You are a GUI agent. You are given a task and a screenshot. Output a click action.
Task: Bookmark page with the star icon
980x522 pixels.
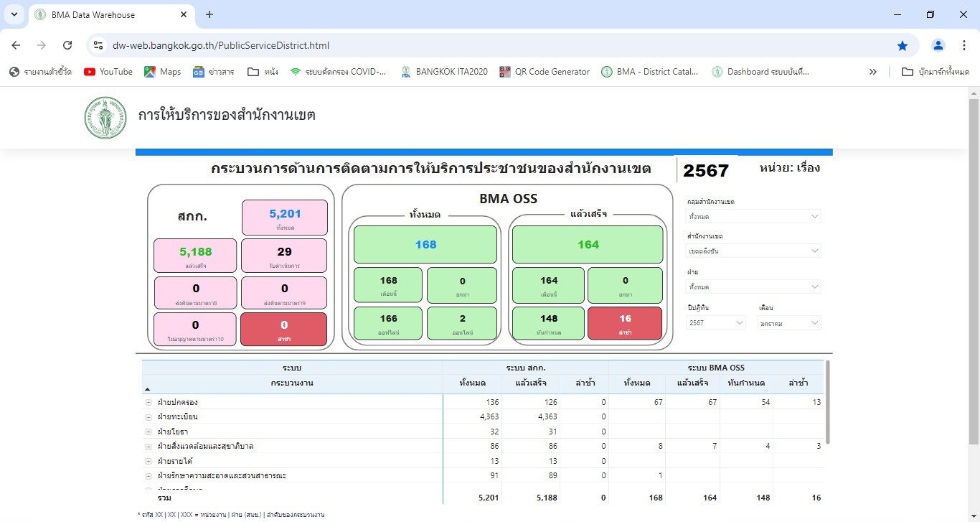click(x=902, y=45)
